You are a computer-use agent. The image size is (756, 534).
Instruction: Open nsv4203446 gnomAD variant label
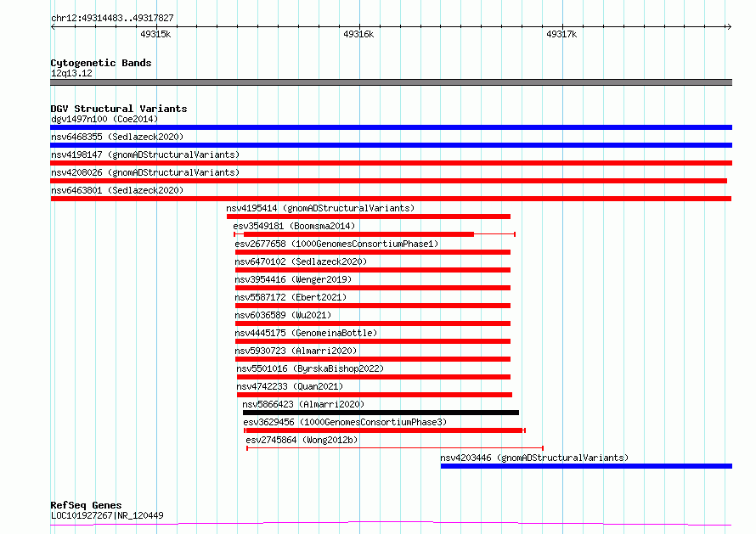534,458
